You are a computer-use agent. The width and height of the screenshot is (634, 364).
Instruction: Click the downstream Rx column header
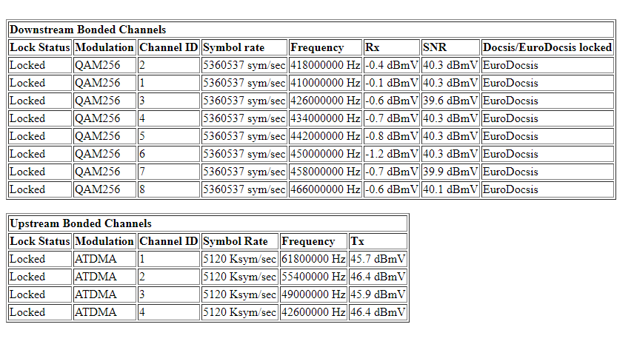[x=391, y=47]
